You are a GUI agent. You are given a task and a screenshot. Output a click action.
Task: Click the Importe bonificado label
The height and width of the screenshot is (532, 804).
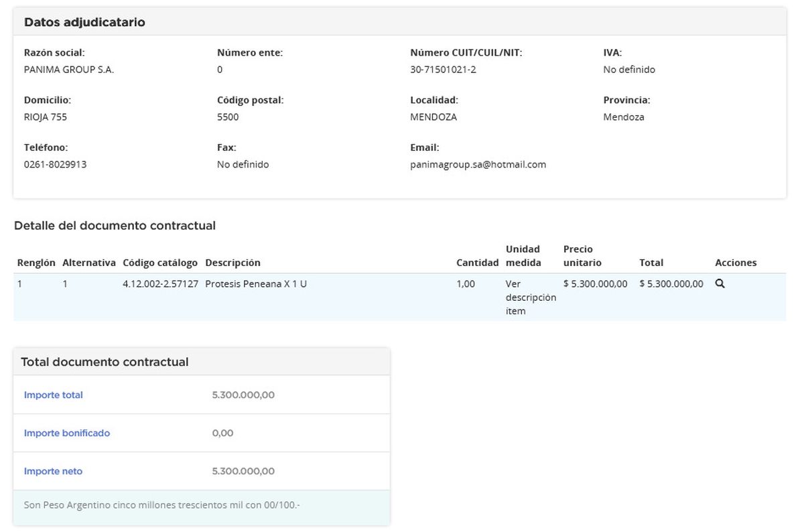pyautogui.click(x=67, y=433)
